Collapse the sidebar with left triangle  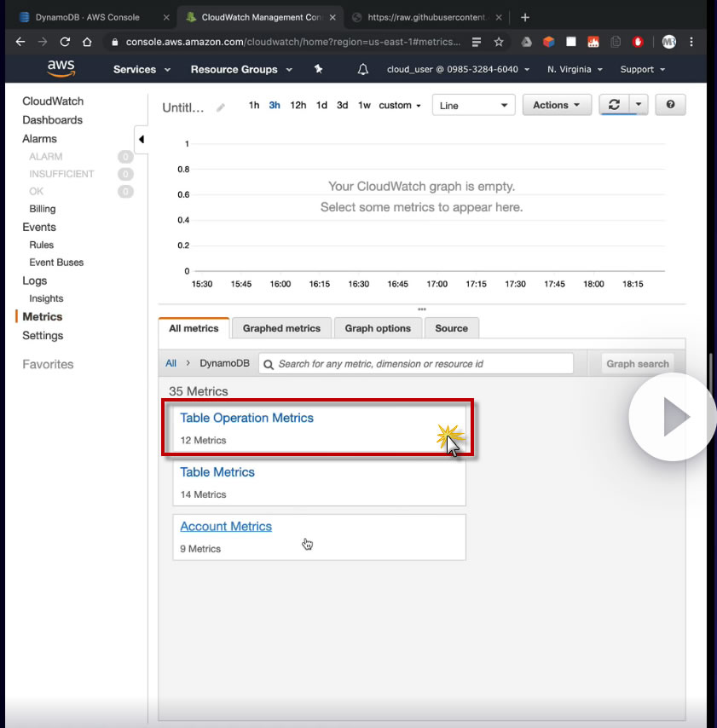click(142, 139)
